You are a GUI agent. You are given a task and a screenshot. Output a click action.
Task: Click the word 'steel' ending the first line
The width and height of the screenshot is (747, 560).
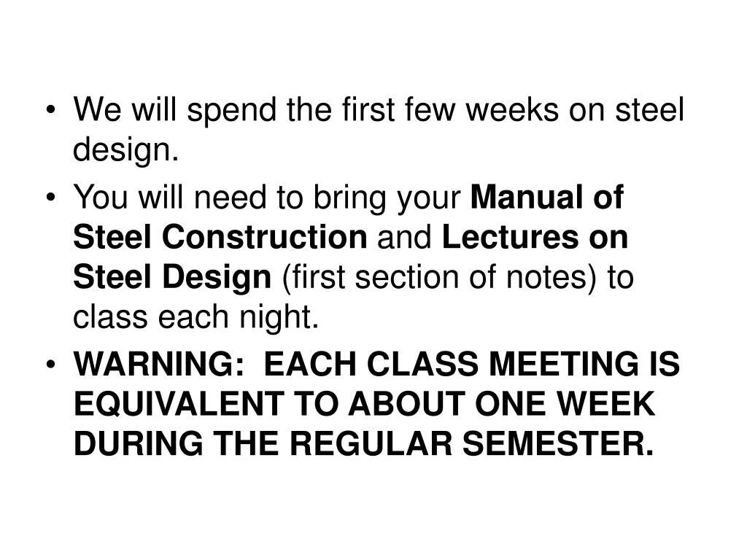point(649,110)
